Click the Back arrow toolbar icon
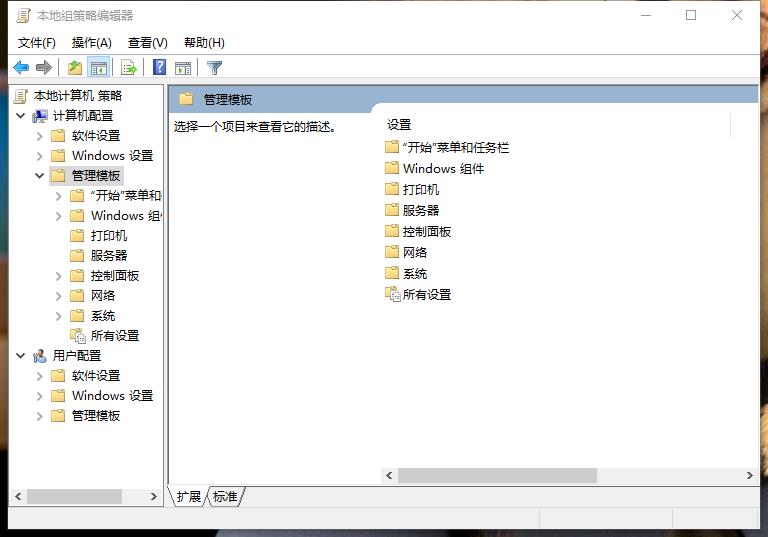This screenshot has width=768, height=537. [x=21, y=68]
